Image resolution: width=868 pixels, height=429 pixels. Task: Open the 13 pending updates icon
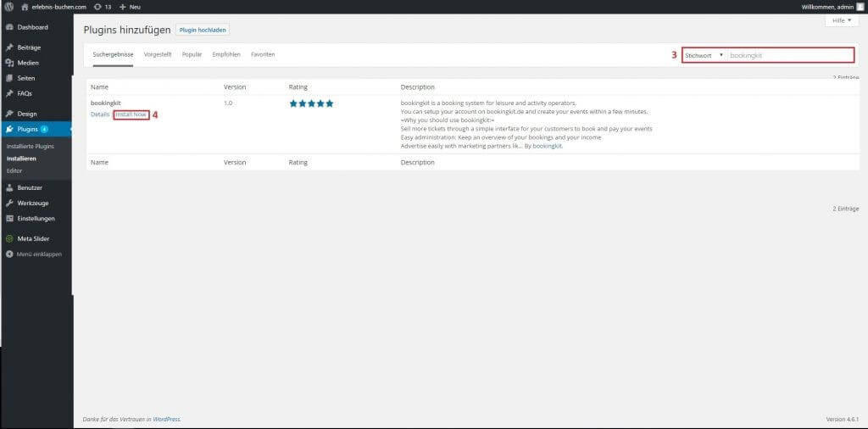pos(103,7)
